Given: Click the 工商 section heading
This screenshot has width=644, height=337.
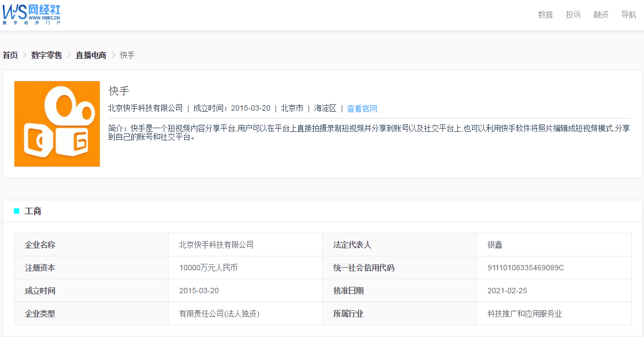Looking at the screenshot, I should (33, 211).
